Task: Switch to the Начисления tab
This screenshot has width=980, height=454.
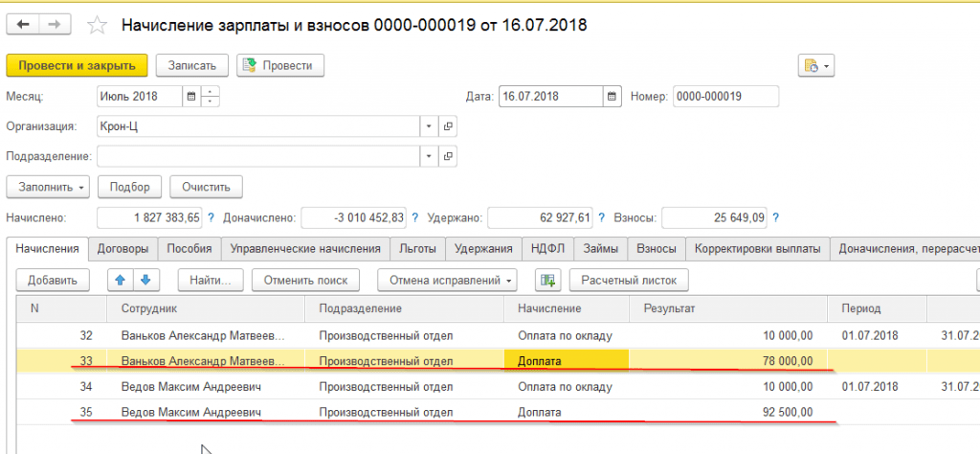Action: tap(47, 248)
